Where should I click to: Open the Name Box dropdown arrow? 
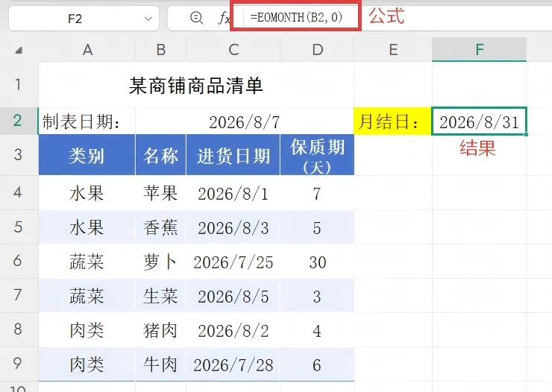click(x=148, y=19)
